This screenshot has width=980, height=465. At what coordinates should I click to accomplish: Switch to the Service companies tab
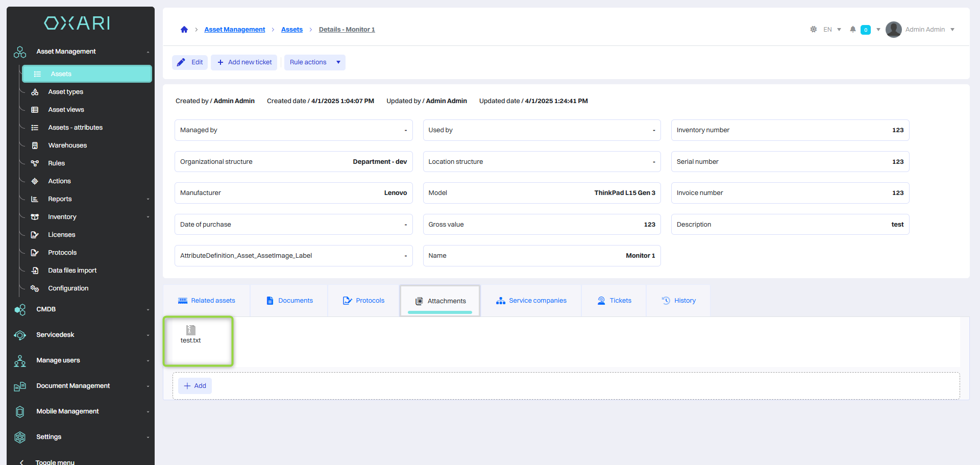pos(531,301)
